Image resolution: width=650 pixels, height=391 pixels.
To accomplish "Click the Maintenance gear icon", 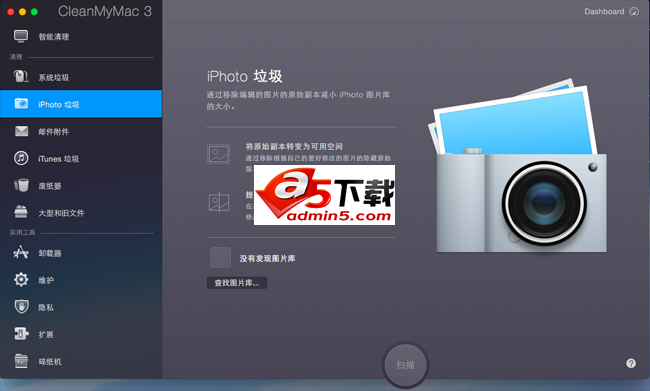I will [x=21, y=279].
